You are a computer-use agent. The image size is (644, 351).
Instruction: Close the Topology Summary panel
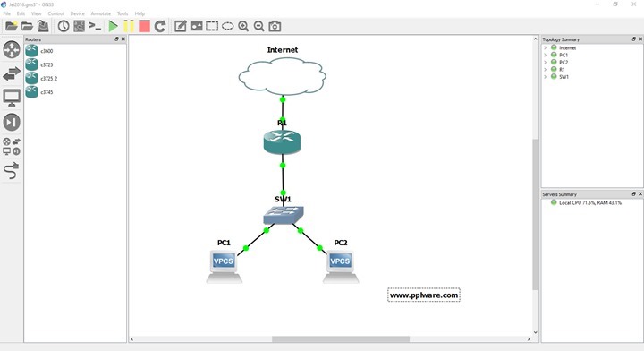coord(640,39)
